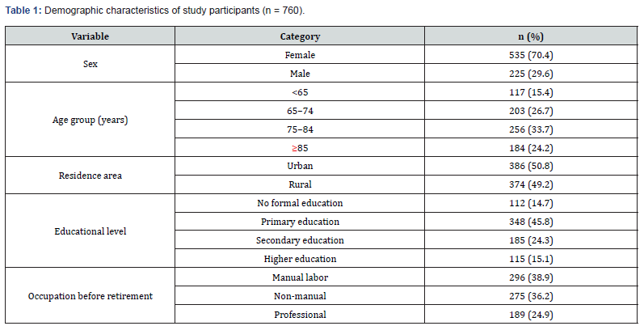644x326 pixels.
Task: Click the Age group (years) cell
Action: coord(90,120)
